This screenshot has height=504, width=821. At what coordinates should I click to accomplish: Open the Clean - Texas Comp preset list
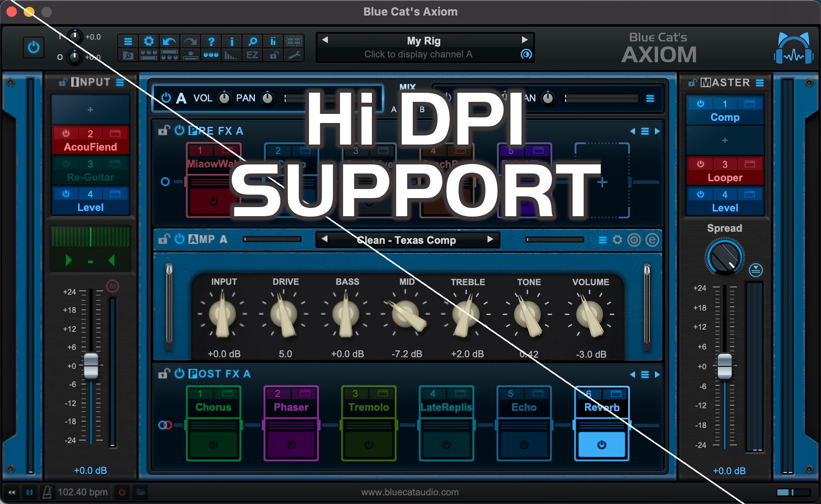point(406,240)
